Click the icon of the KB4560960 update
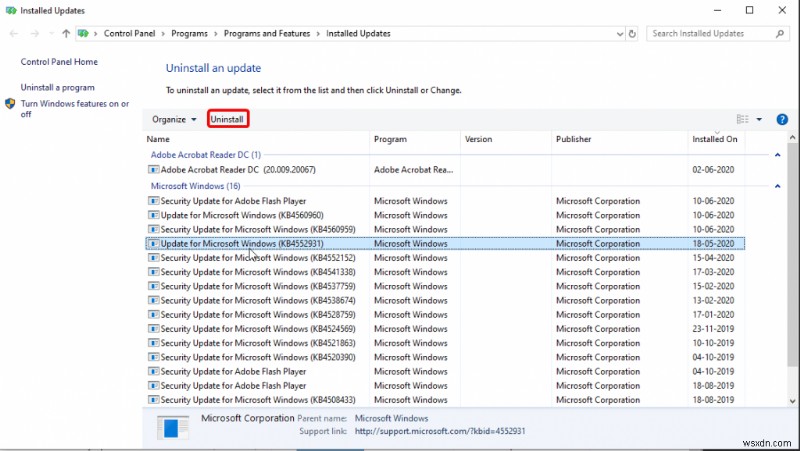 (153, 215)
